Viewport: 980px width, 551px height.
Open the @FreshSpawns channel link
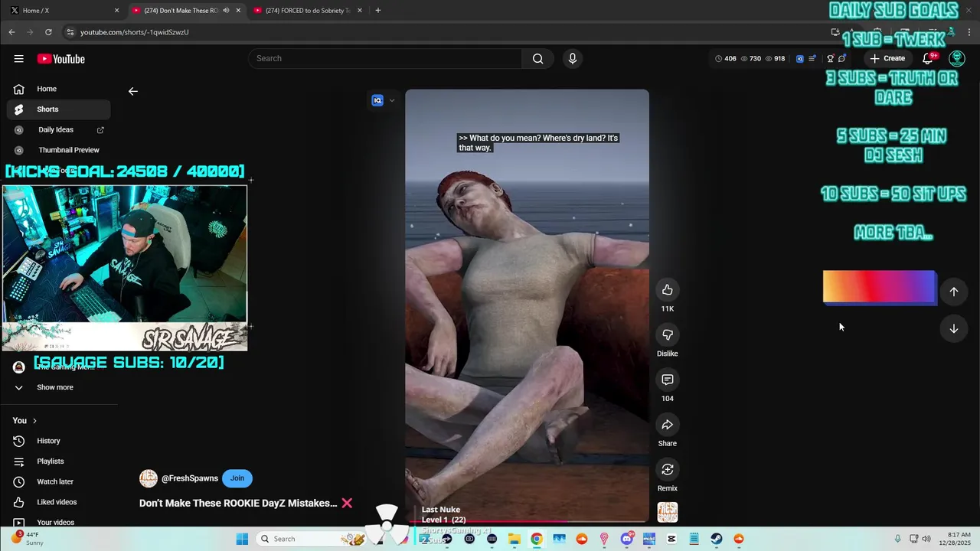pyautogui.click(x=190, y=478)
